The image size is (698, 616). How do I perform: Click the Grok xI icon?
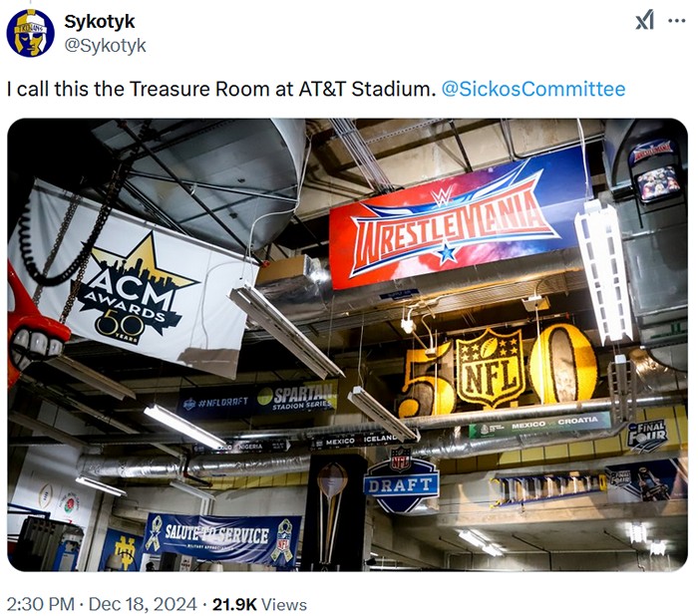tap(644, 21)
